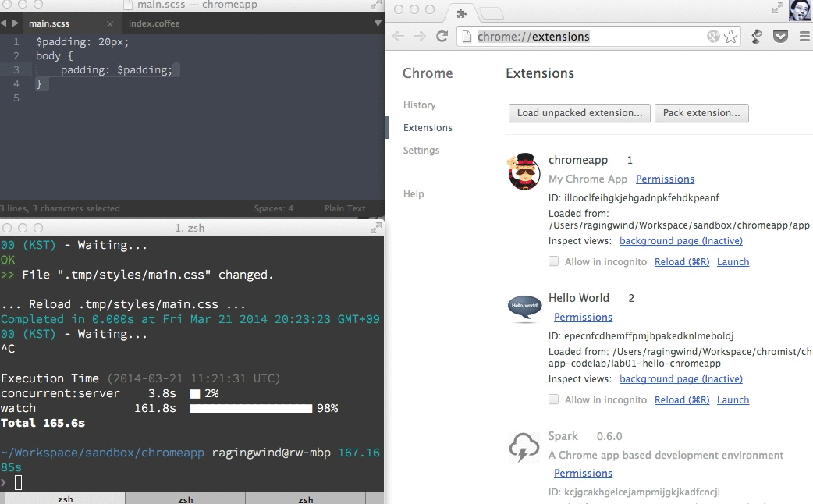Change Spaces: 4 indentation setting
Screen dimensions: 813x504
(x=273, y=208)
